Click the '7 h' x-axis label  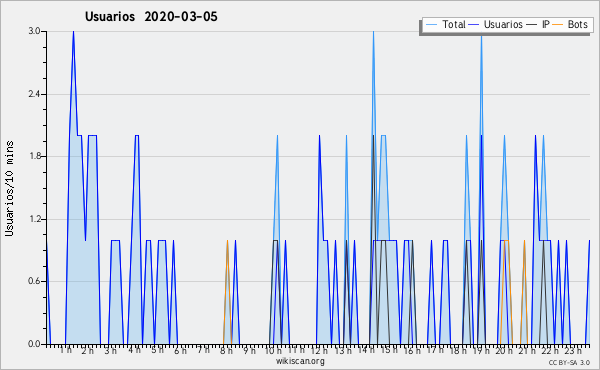(203, 350)
